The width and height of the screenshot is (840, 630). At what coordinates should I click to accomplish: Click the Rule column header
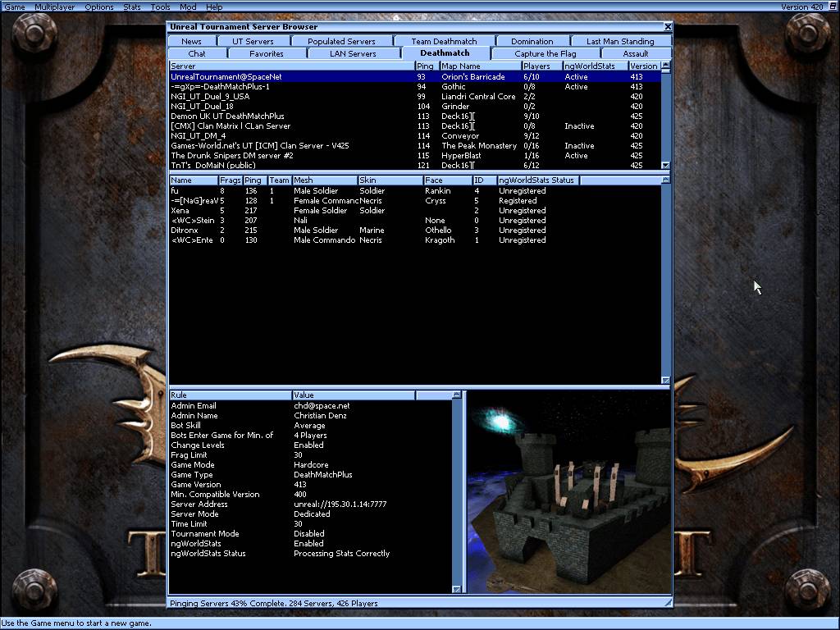click(x=231, y=395)
